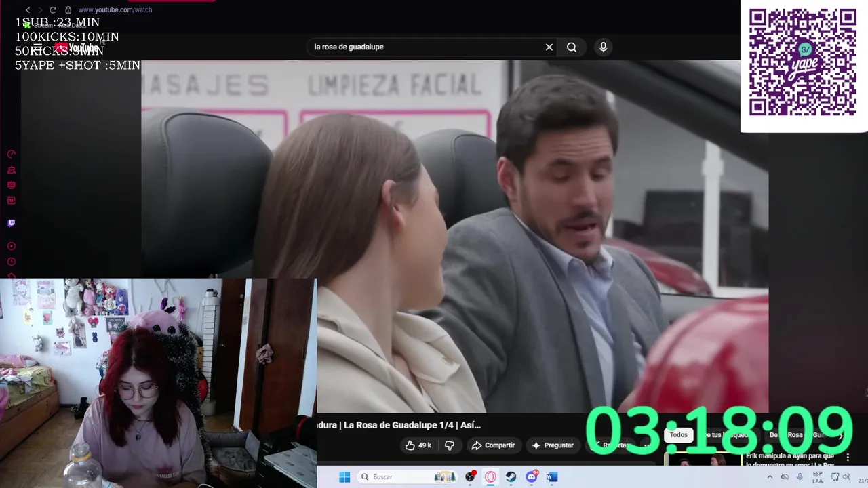Screen dimensions: 868x488
Task: Open Steam from the taskbar
Action: point(511,477)
